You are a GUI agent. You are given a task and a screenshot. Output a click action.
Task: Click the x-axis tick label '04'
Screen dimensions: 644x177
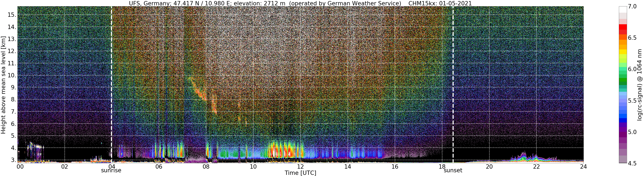(112, 166)
